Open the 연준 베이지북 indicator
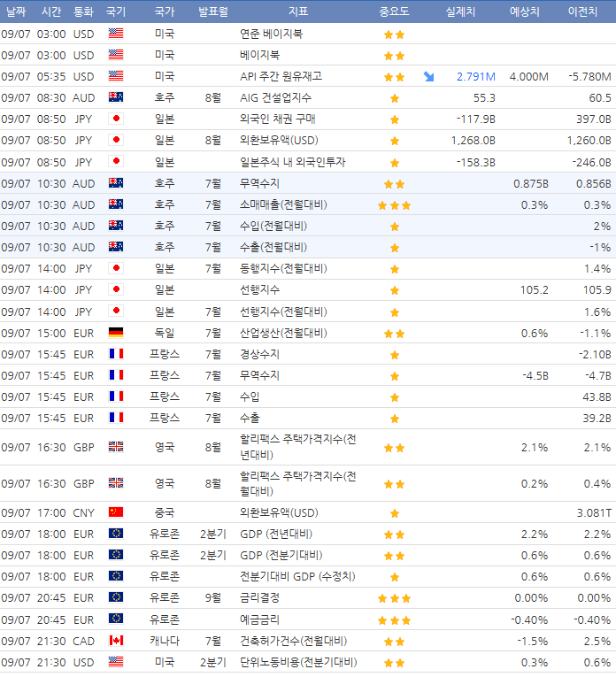This screenshot has height=677, width=616. click(x=272, y=34)
